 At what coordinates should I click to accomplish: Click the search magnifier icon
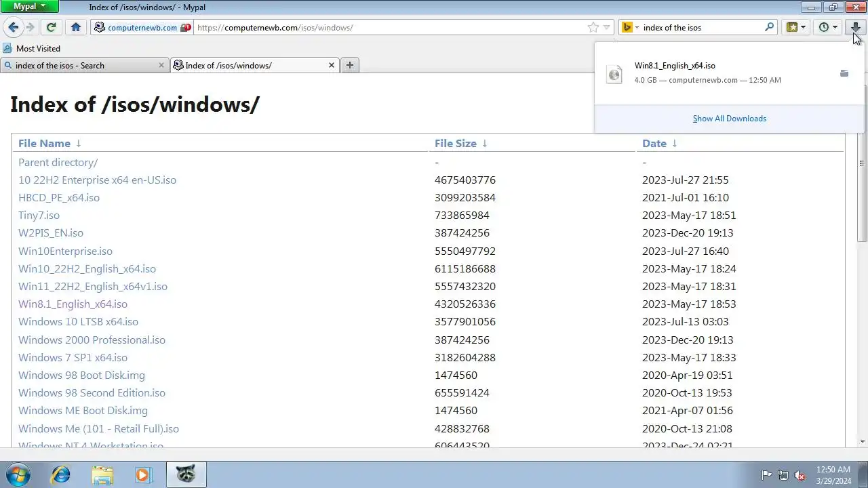pos(769,27)
